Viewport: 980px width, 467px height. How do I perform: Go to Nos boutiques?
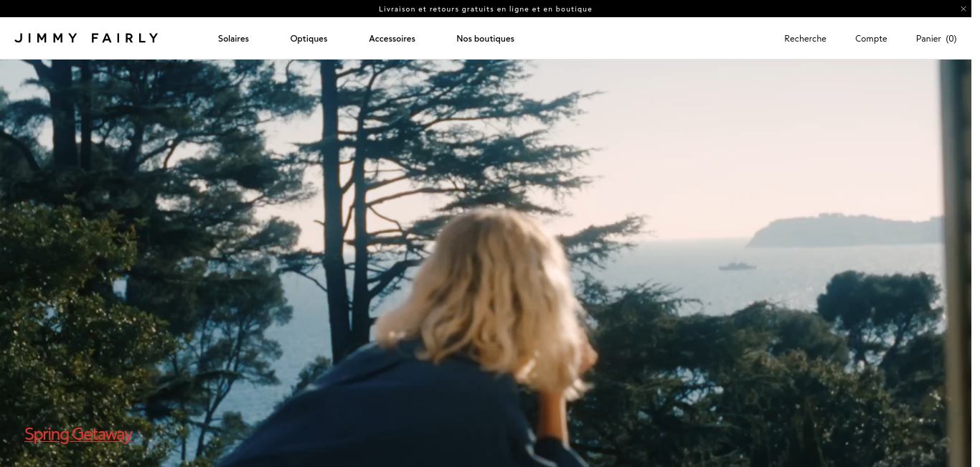(485, 39)
